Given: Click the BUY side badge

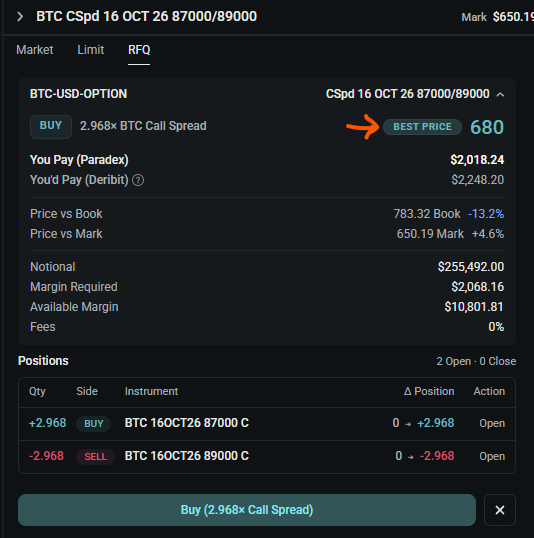Looking at the screenshot, I should (51, 126).
